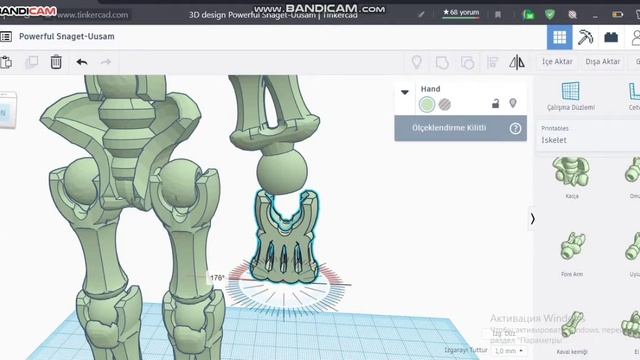
Task: Click the İçe Aktar button
Action: click(x=557, y=62)
